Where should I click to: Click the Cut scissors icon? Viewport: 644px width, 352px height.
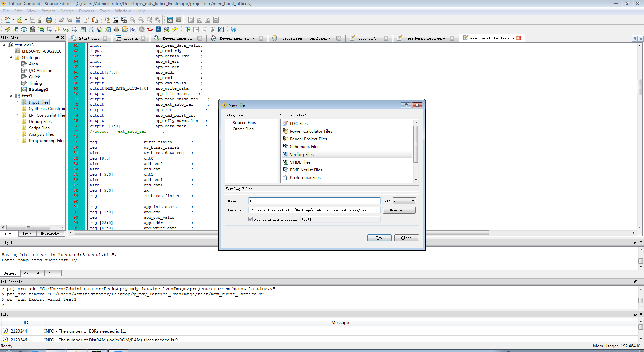coord(78,20)
